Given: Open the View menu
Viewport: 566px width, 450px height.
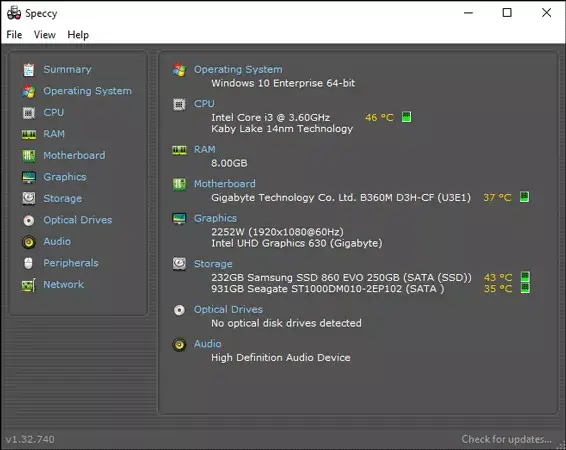Looking at the screenshot, I should [44, 35].
